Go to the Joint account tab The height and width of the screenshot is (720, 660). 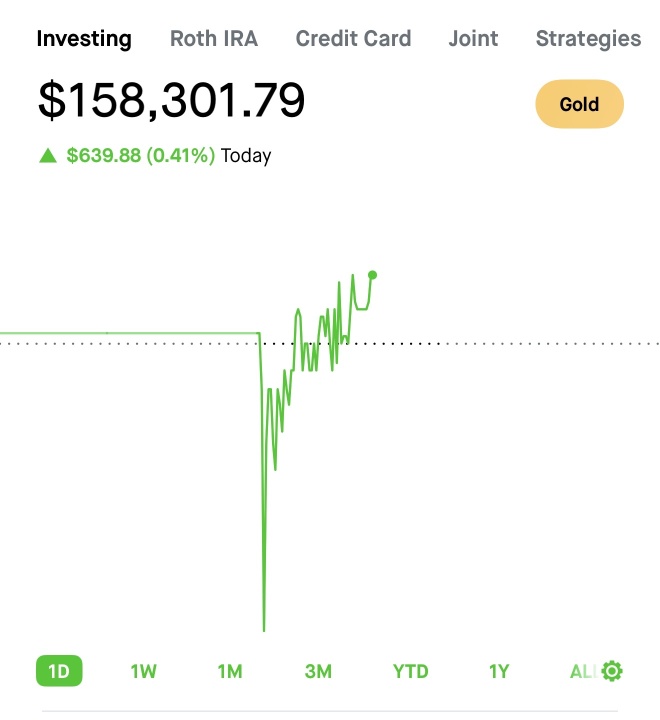tap(473, 39)
